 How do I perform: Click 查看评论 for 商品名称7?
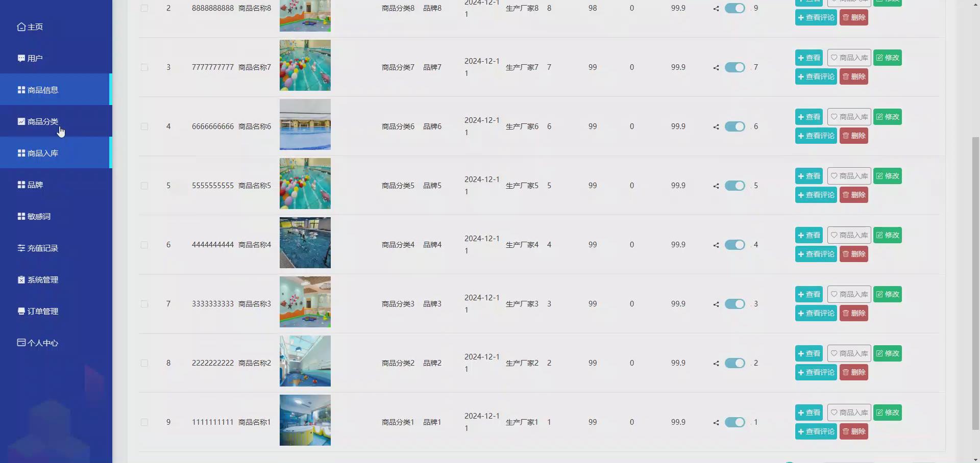816,76
